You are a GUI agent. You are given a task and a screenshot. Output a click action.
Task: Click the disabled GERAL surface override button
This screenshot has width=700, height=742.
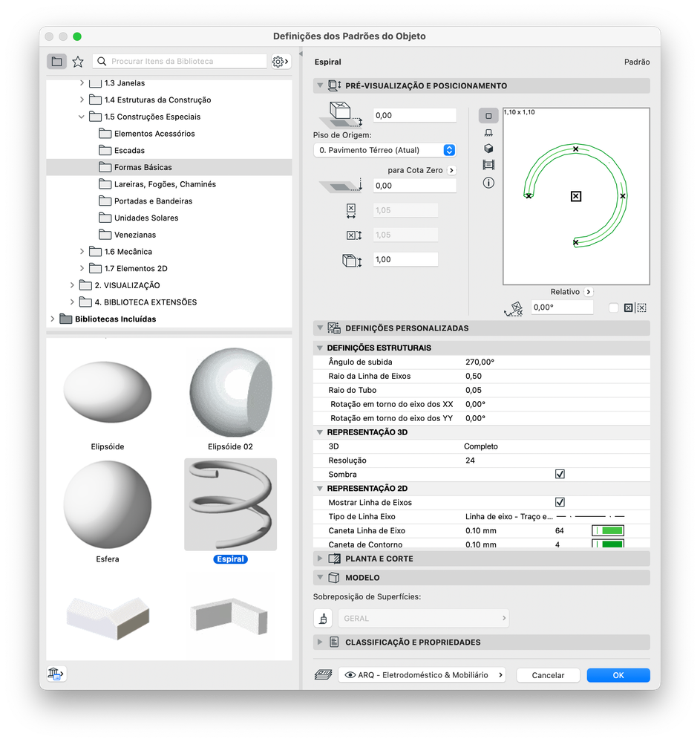click(423, 619)
